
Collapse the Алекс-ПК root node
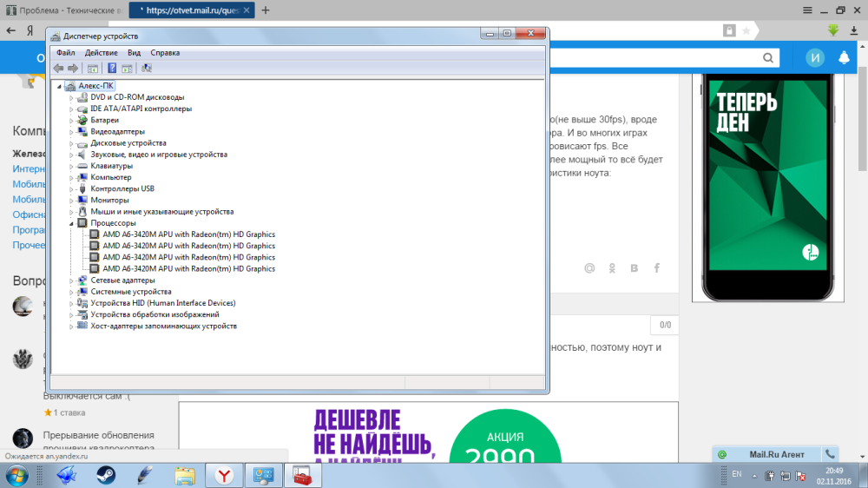59,86
